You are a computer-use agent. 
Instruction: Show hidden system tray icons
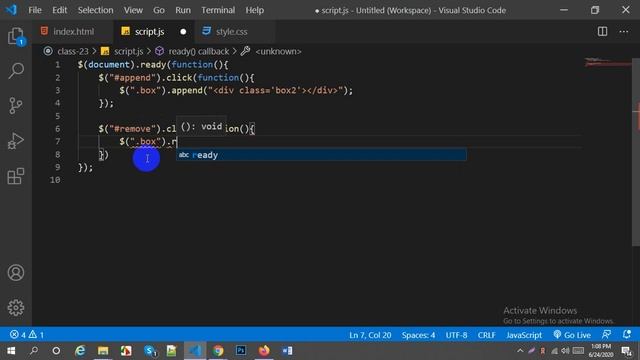pos(520,351)
